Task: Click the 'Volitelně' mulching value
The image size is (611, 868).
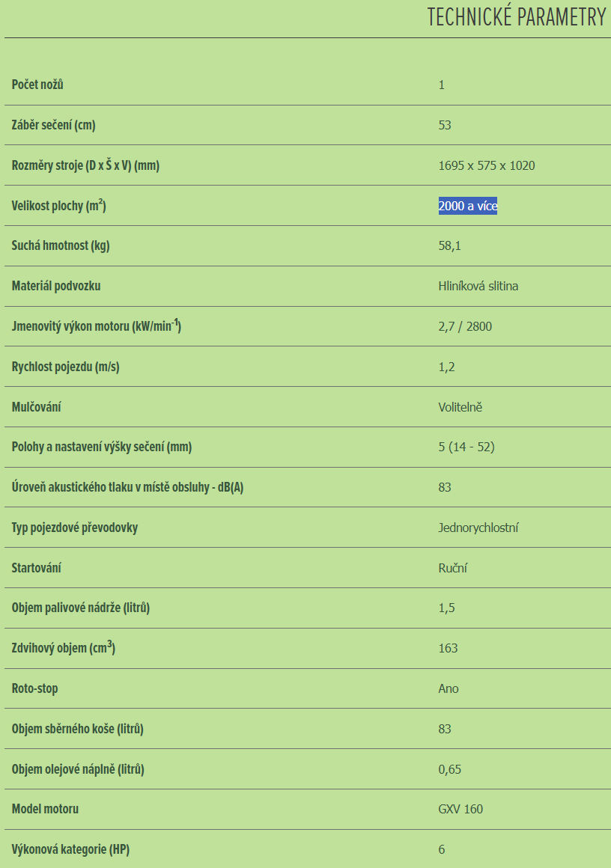Action: click(460, 407)
